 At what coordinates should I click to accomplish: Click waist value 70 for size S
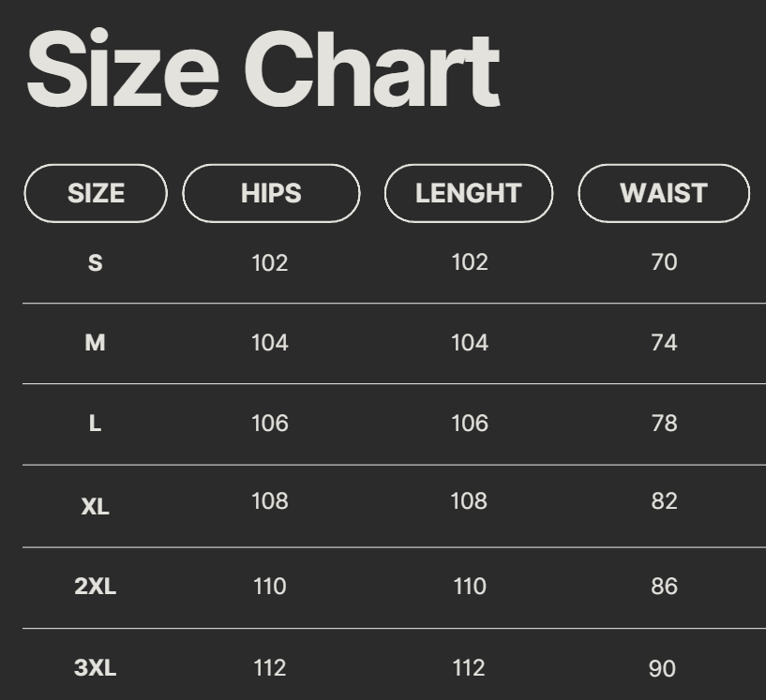click(x=664, y=262)
